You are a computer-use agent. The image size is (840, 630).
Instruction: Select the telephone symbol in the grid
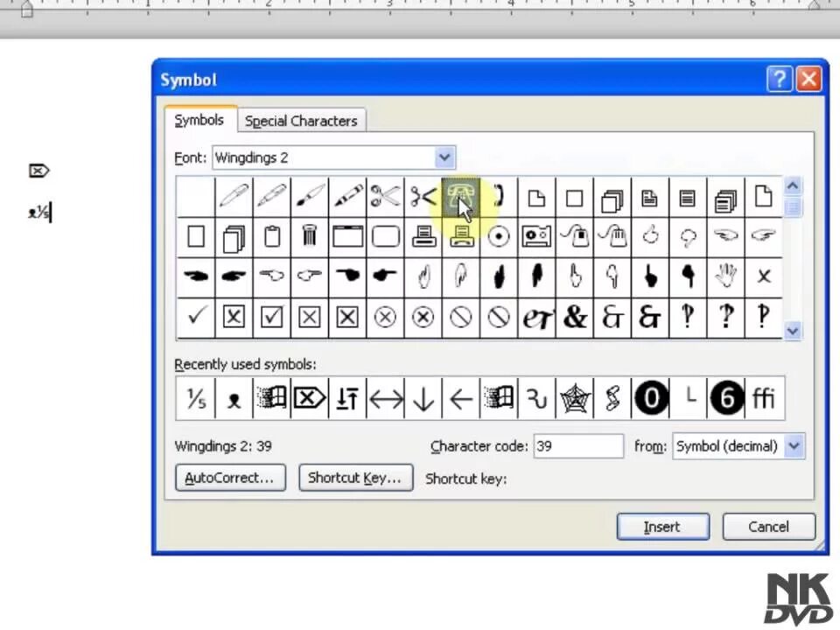click(x=461, y=197)
